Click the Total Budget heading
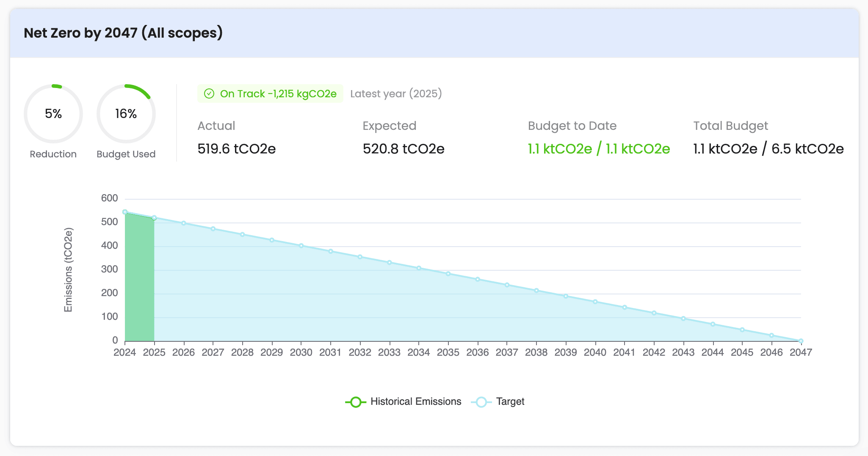Viewport: 868px width, 456px height. (730, 126)
